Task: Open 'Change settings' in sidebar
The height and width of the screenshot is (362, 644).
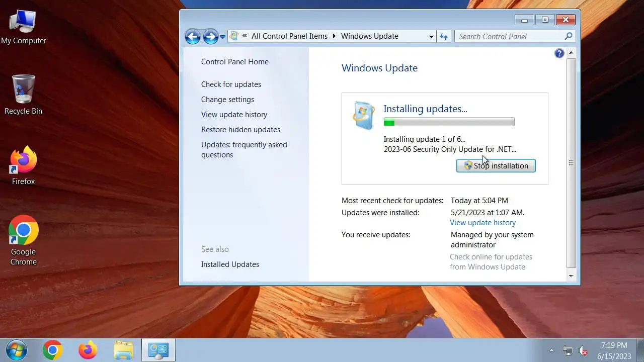Action: 227,100
